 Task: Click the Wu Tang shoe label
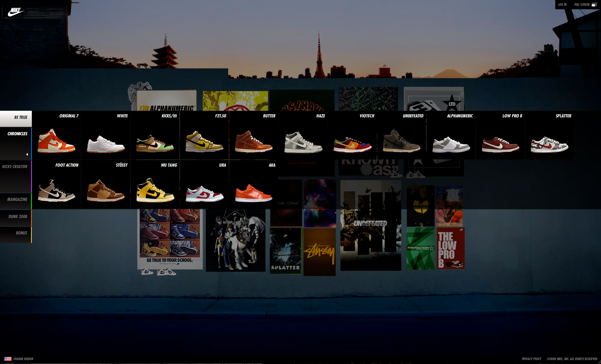[x=169, y=165]
